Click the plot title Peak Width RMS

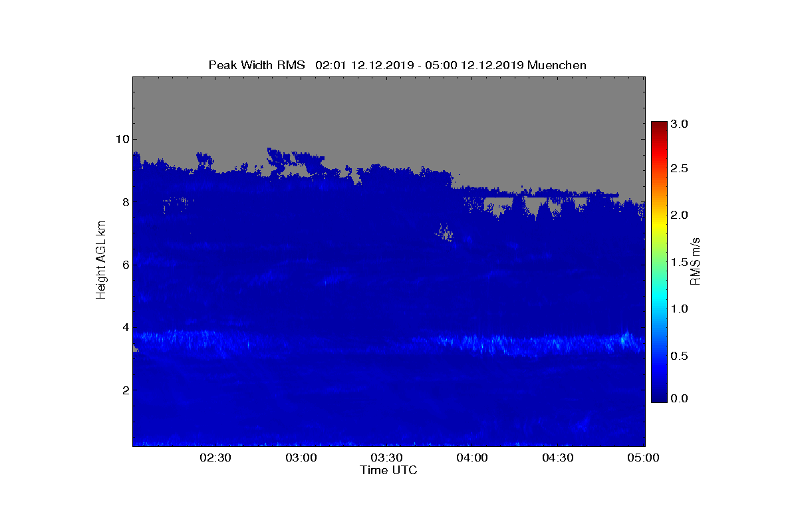click(257, 65)
